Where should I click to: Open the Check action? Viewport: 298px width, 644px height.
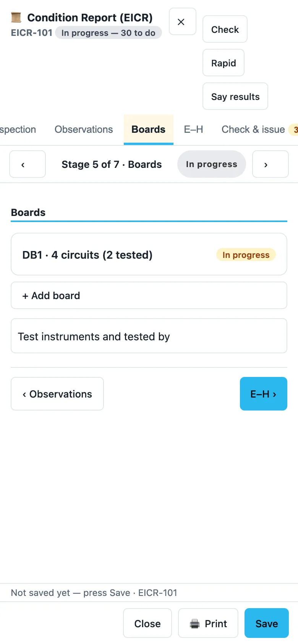click(x=225, y=29)
